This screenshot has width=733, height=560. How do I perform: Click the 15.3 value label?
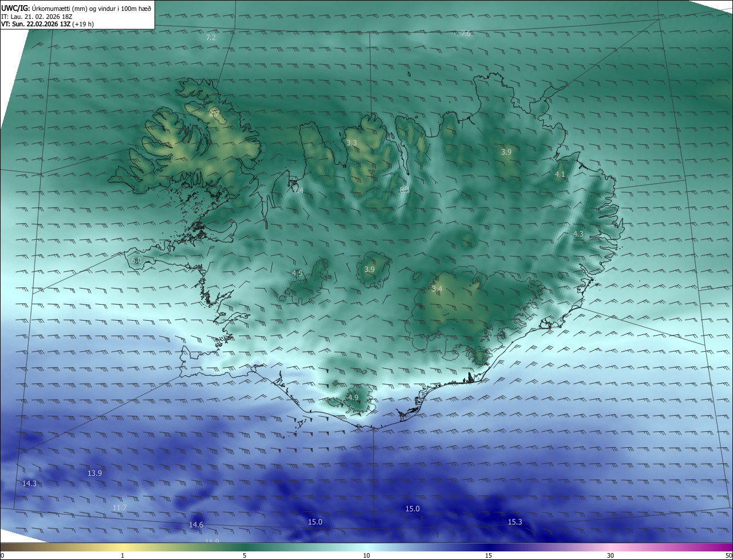[x=515, y=522]
